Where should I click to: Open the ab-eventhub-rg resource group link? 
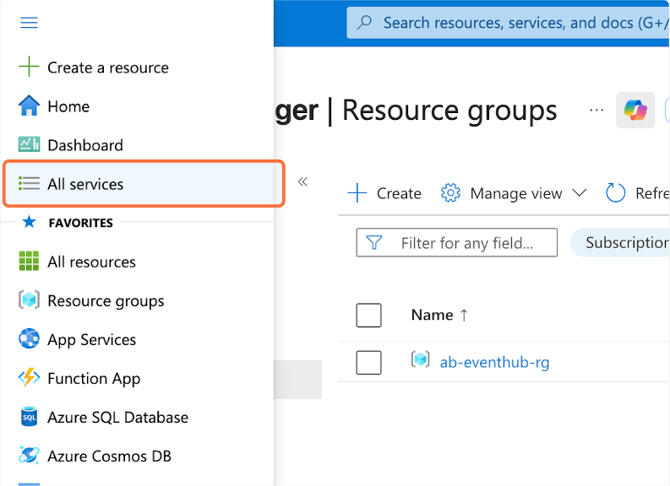click(494, 362)
